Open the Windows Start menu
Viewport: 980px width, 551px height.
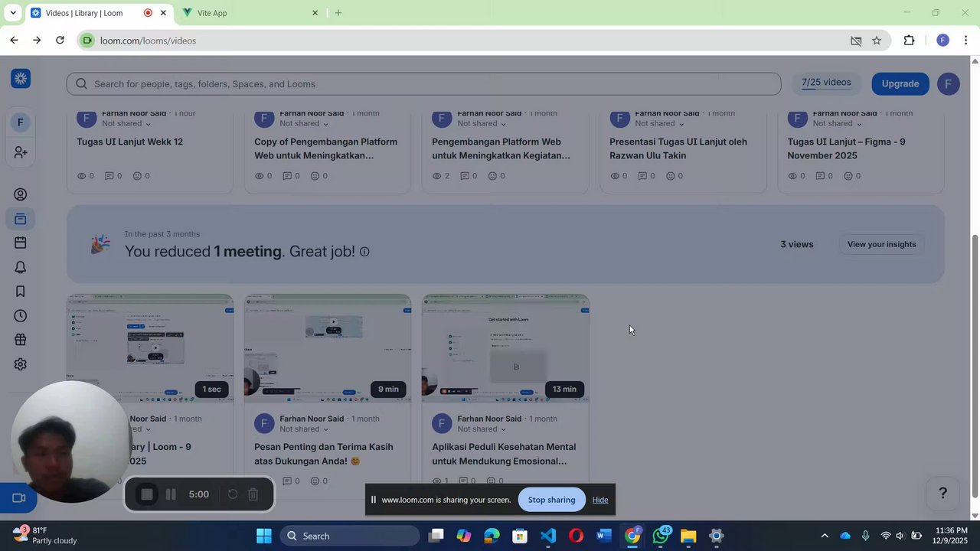pos(263,536)
